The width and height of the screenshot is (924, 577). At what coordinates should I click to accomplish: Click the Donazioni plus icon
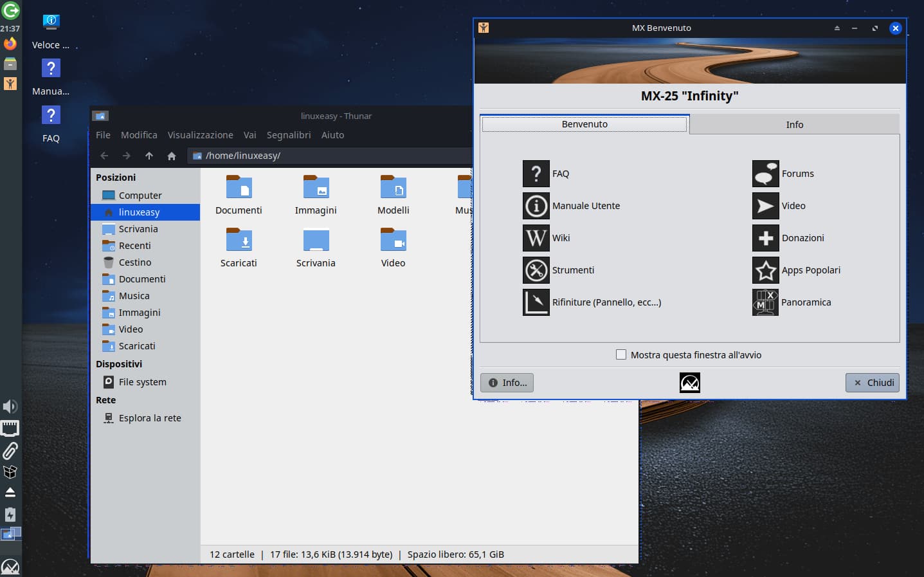pyautogui.click(x=765, y=238)
